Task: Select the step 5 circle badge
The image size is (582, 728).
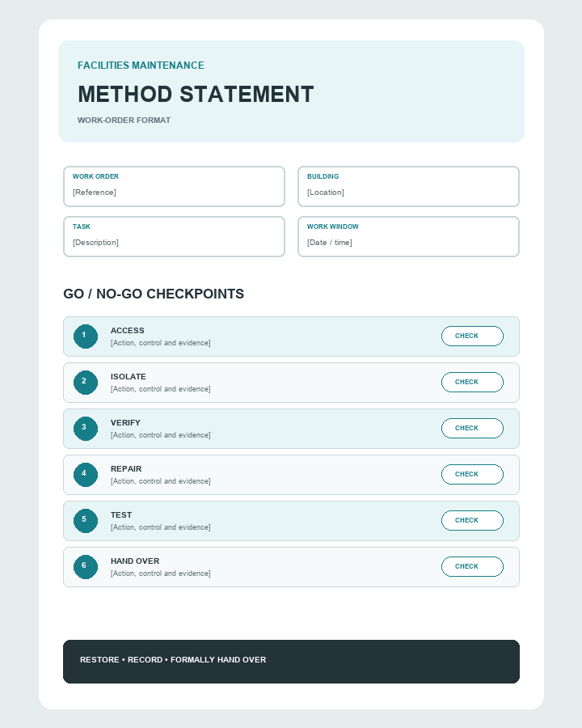Action: tap(86, 520)
